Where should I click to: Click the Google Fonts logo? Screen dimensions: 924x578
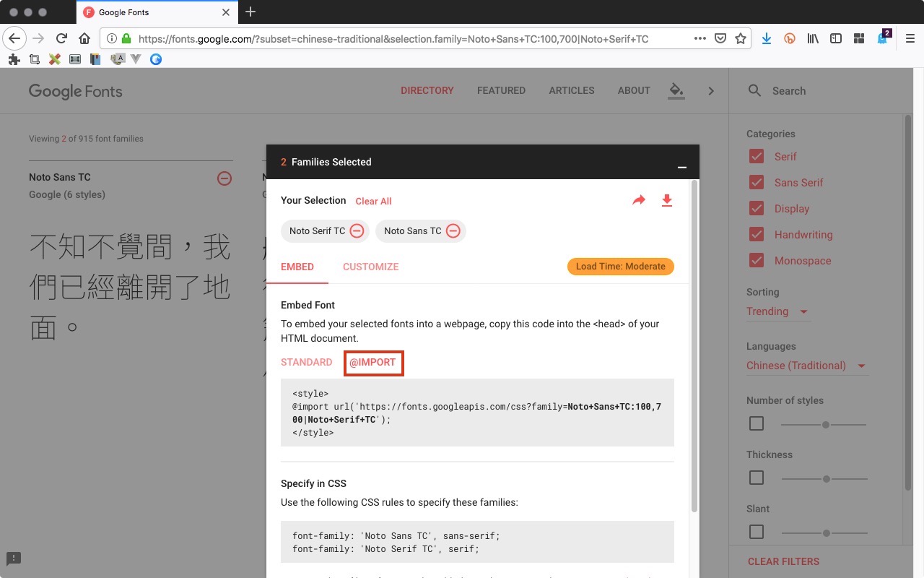point(76,91)
